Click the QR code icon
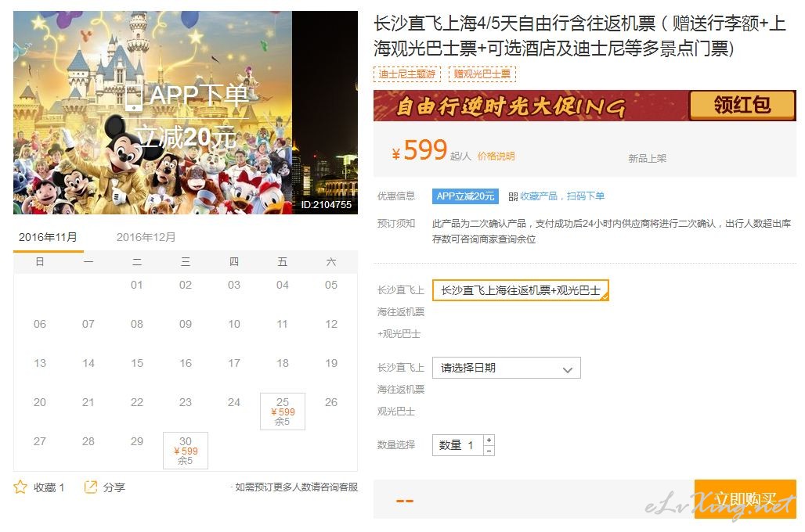The height and width of the screenshot is (532, 805). 513,196
